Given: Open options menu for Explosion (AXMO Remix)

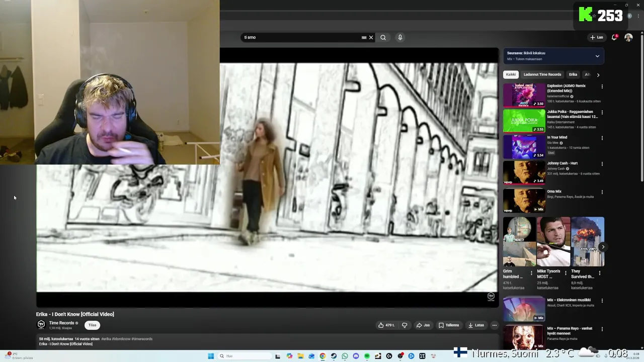Looking at the screenshot, I should point(602,86).
